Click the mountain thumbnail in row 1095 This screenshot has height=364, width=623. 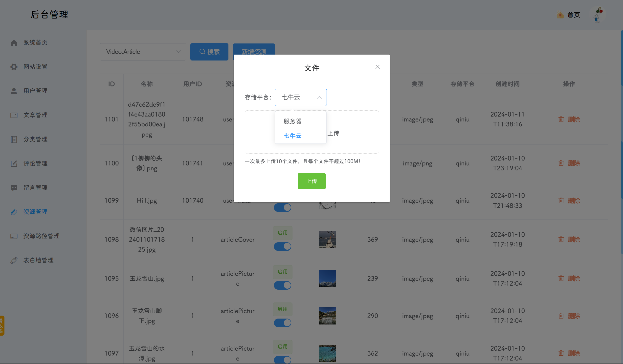click(x=327, y=279)
